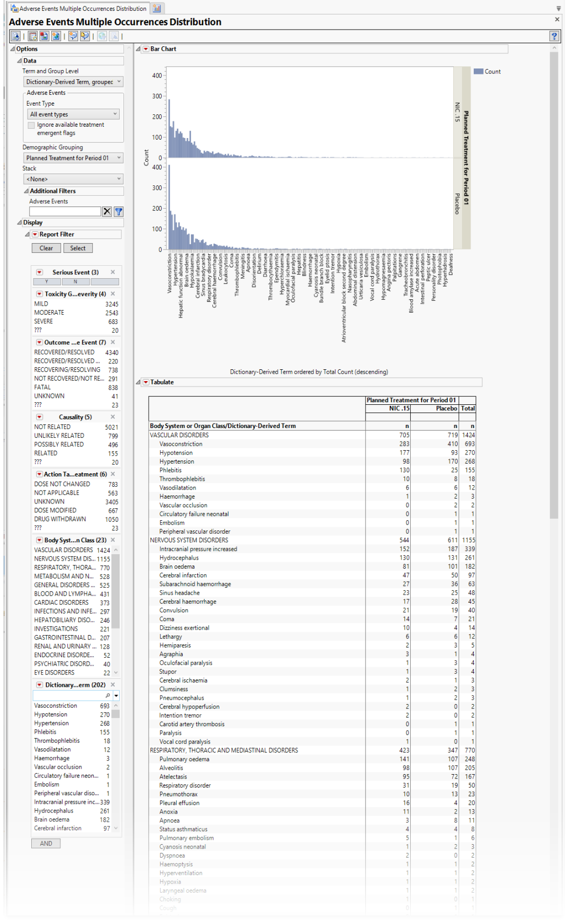Open the help question mark icon
The height and width of the screenshot is (924, 567).
tap(554, 36)
